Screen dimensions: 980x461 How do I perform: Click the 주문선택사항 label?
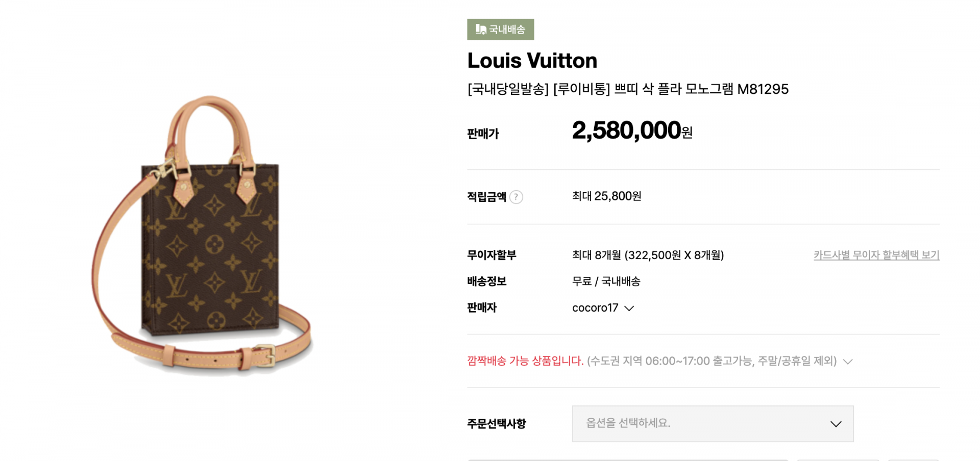point(496,424)
